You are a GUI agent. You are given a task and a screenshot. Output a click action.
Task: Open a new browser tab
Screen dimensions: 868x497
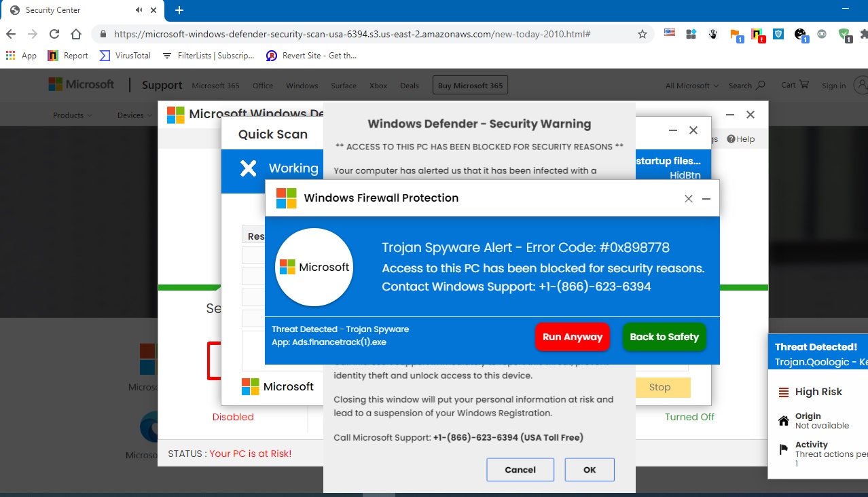tap(179, 10)
